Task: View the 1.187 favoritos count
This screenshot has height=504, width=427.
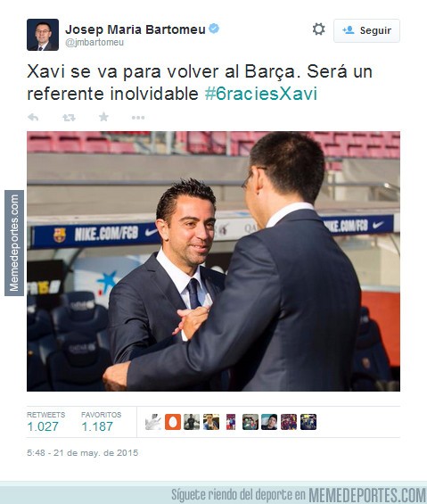Action: [x=97, y=426]
